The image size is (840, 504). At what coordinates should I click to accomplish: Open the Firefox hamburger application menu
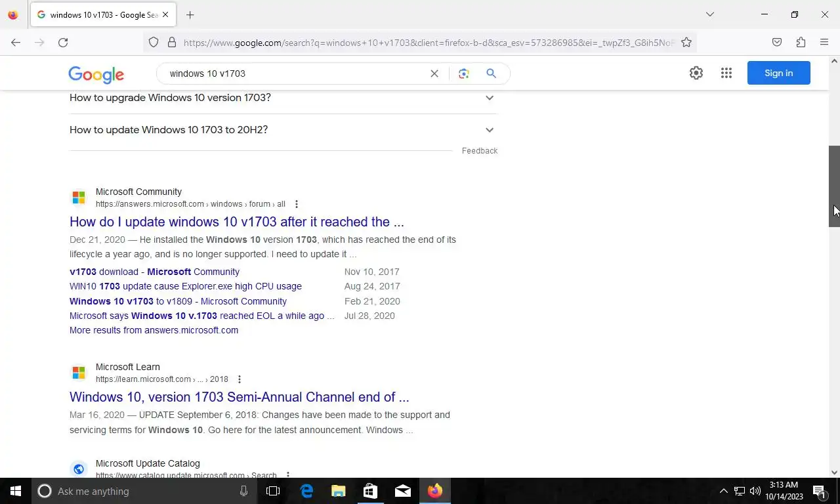824,42
